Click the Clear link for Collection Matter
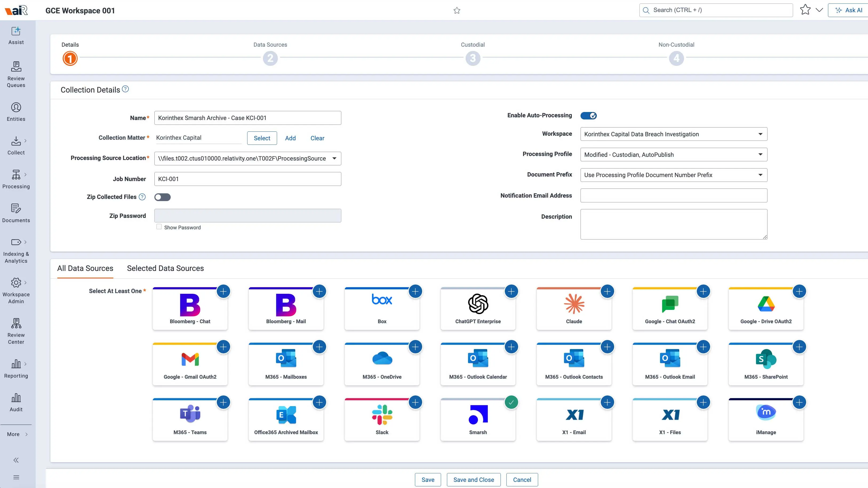 coord(317,138)
